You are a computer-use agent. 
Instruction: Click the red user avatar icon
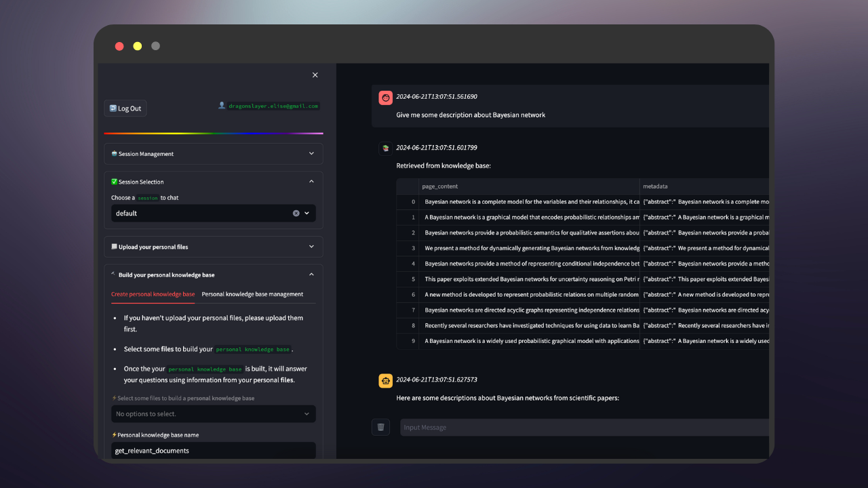pos(385,98)
